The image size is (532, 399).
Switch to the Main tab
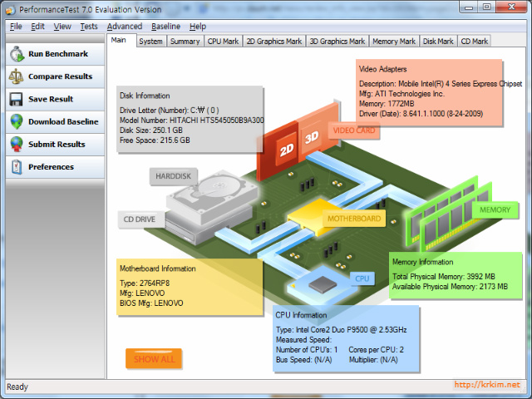(x=121, y=40)
